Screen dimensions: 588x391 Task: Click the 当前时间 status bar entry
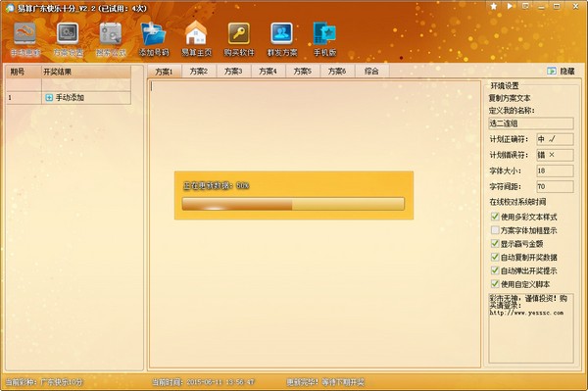coord(203,382)
